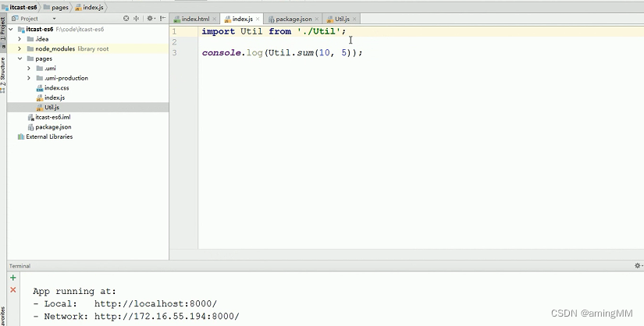Open the Project panel settings gear

click(x=151, y=19)
